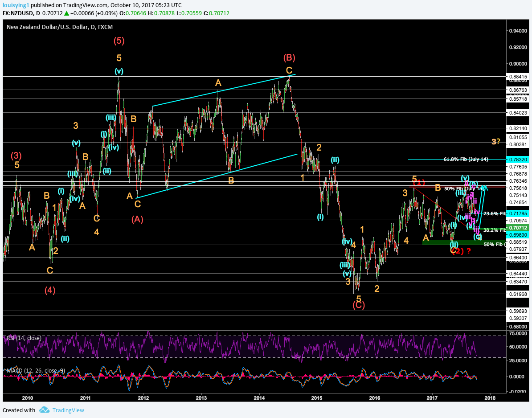Image resolution: width=532 pixels, height=418 pixels.
Task: Click the 2010 label on time axis
Action: (28, 398)
